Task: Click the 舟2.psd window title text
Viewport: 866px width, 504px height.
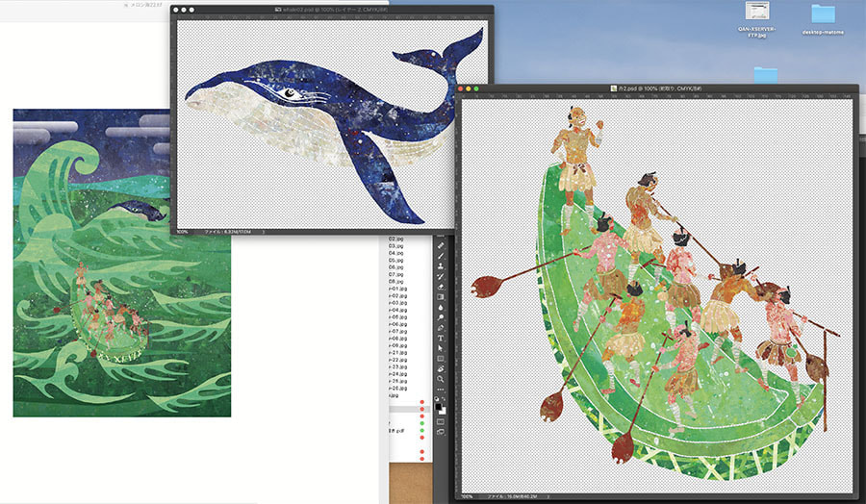Action: (659, 88)
